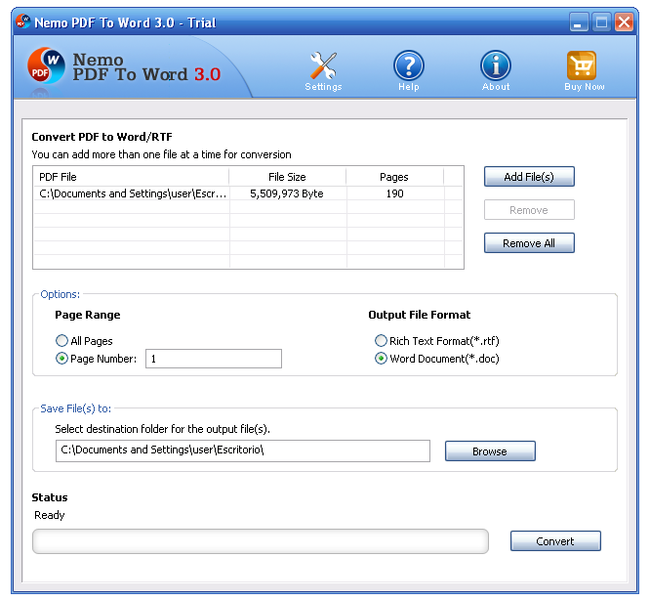This screenshot has width=650, height=600.
Task: Click the title bar application icon
Action: [23, 22]
